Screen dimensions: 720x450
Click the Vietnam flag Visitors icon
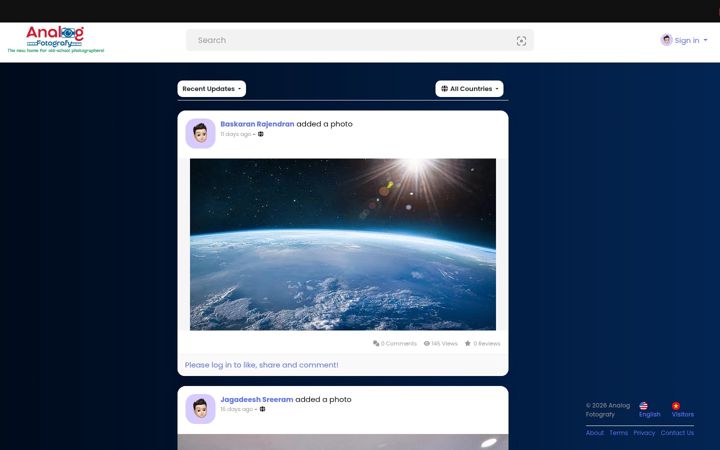point(676,406)
